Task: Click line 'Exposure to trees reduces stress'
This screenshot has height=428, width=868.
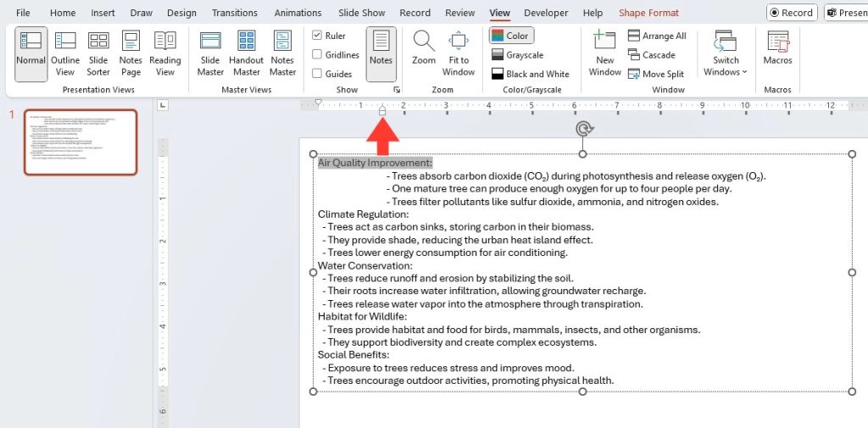Action: (x=448, y=368)
